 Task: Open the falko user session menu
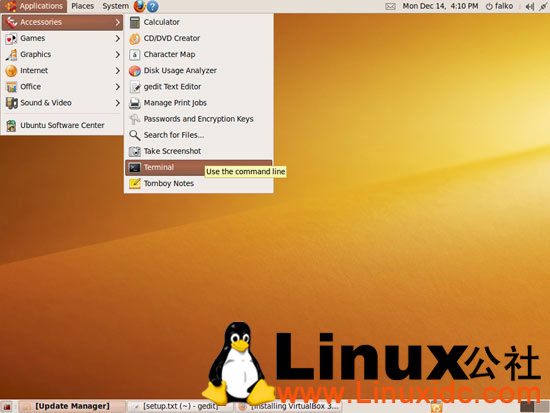point(499,6)
